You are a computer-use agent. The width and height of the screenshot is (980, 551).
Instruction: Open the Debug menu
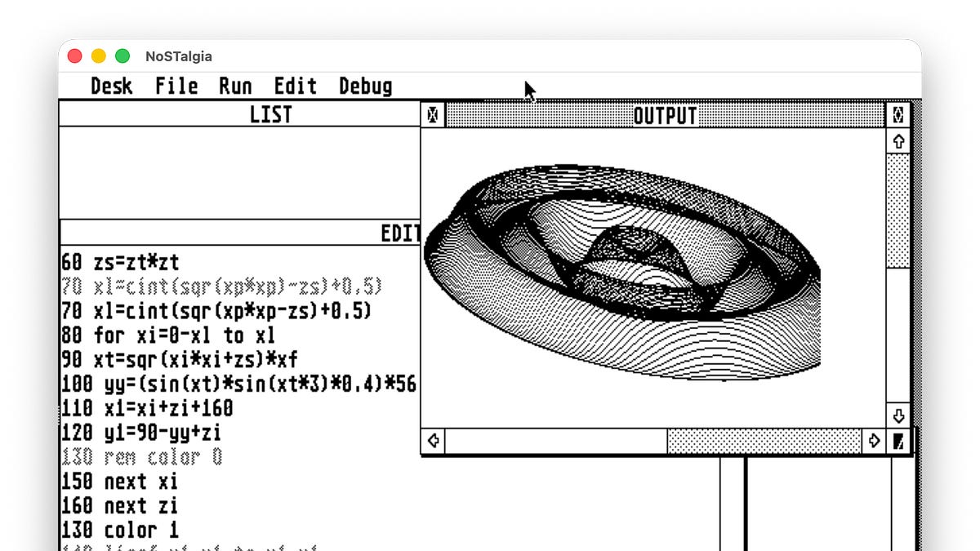(365, 86)
